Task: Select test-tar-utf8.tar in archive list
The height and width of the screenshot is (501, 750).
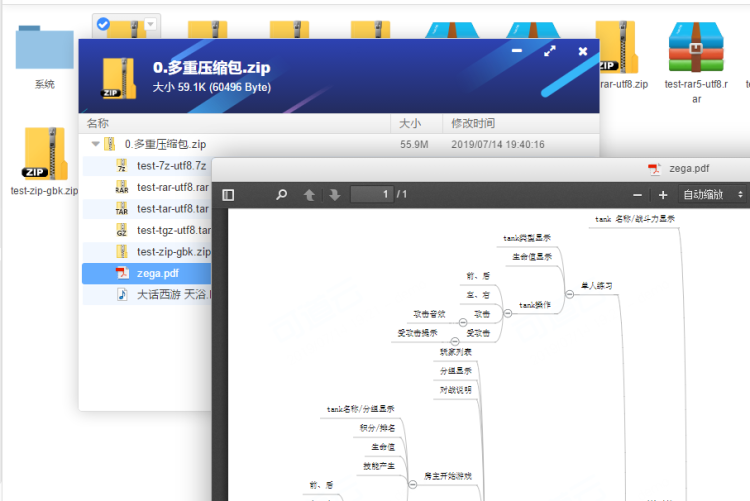Action: [172, 209]
